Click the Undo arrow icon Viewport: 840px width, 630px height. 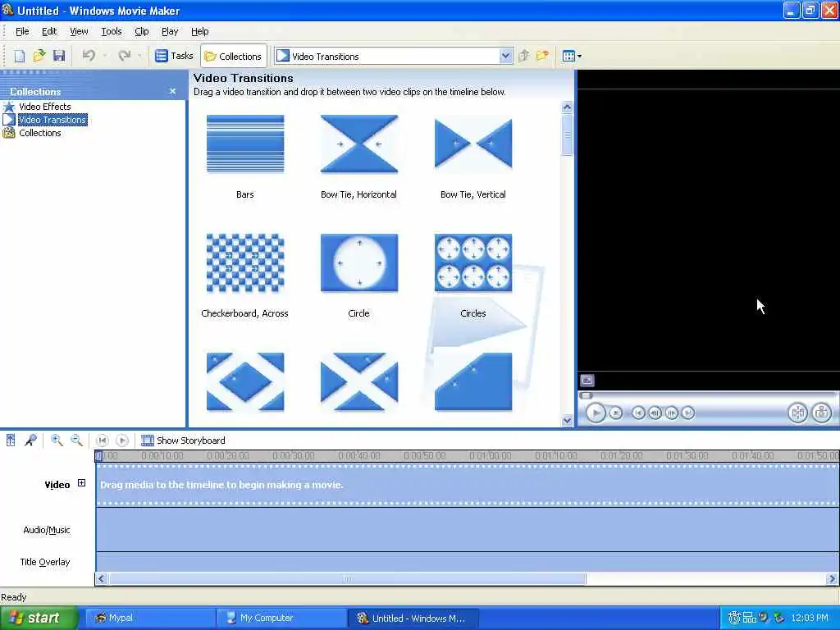click(89, 56)
